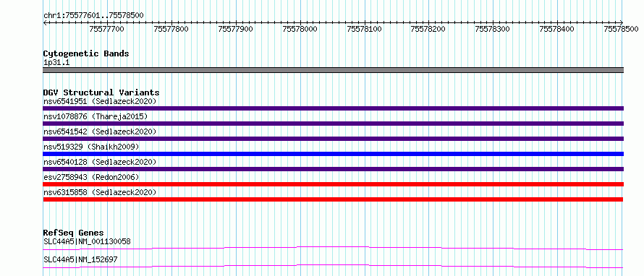Open the nsv1078876 (Thareja2015) label
The width and height of the screenshot is (644, 276).
click(96, 116)
